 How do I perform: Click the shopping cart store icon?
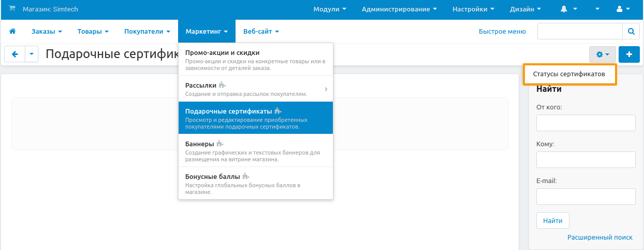(x=12, y=9)
